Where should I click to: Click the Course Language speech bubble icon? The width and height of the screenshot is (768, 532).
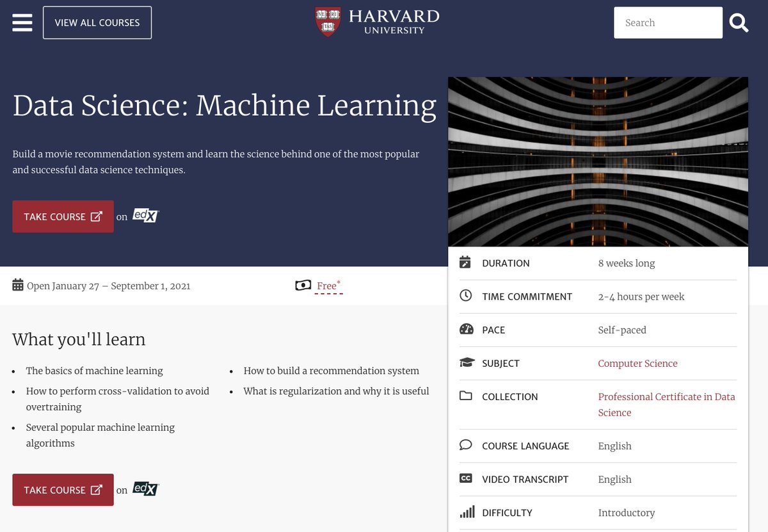point(466,445)
